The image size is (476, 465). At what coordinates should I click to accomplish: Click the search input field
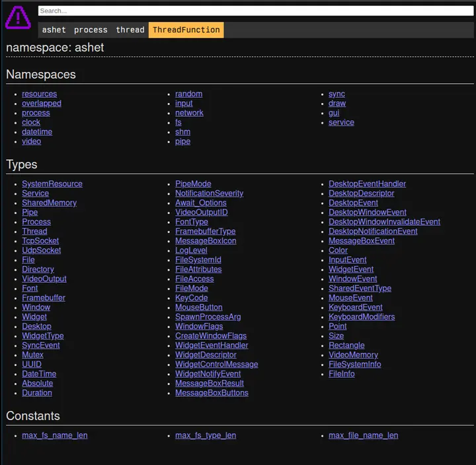click(x=255, y=11)
